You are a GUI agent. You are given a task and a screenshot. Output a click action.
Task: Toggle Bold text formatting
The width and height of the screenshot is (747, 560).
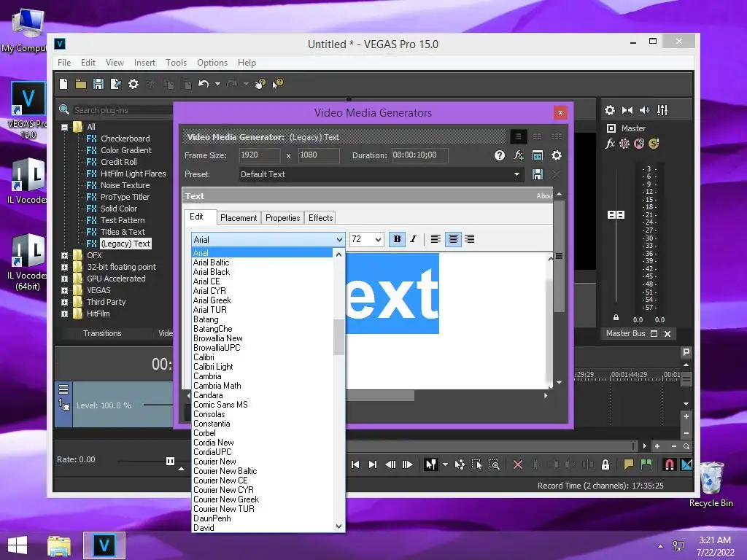click(x=397, y=239)
